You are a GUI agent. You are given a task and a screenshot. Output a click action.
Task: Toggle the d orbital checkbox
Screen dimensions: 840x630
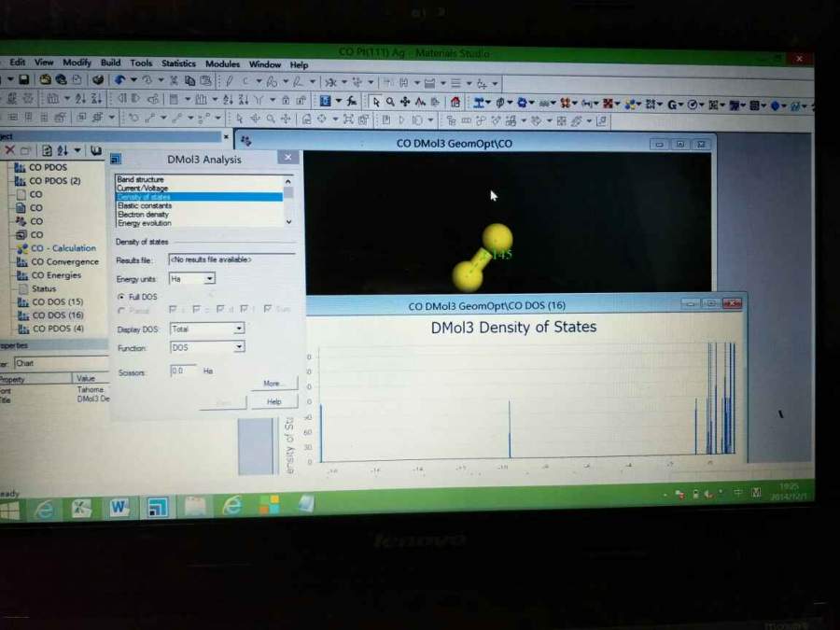[x=220, y=309]
